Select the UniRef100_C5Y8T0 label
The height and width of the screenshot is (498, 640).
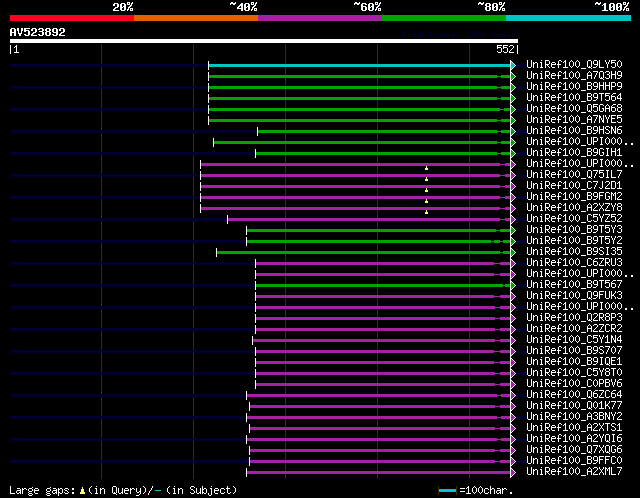click(x=574, y=373)
